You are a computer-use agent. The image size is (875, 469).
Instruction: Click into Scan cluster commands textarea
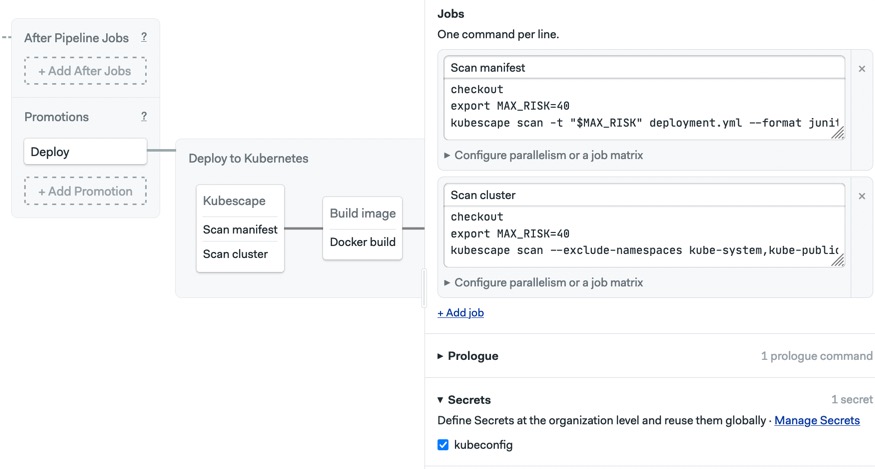point(640,233)
